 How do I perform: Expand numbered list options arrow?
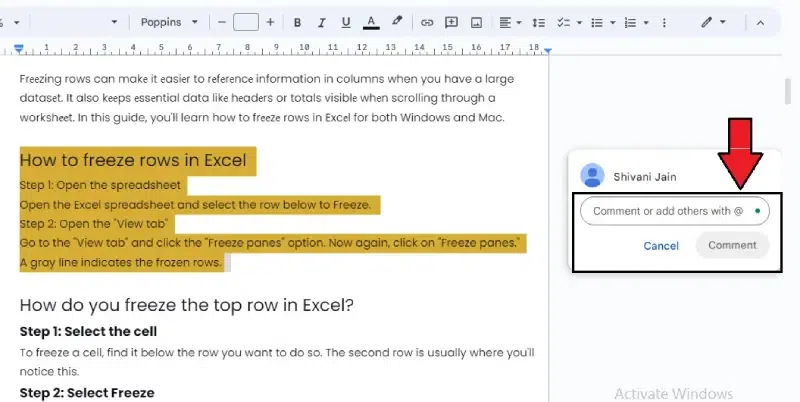646,23
